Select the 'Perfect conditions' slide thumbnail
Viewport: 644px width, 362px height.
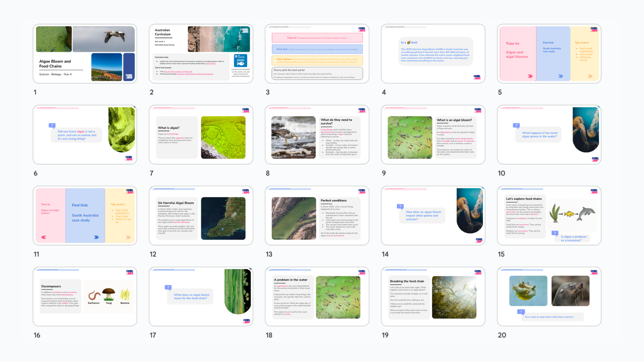[x=317, y=216]
